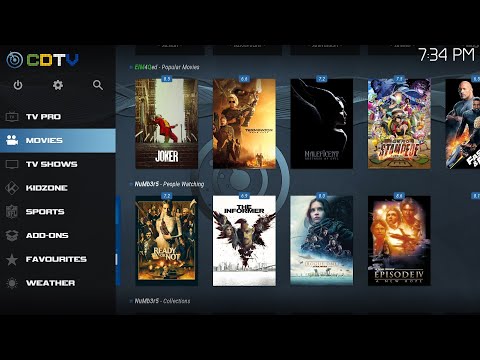480x360 pixels.
Task: Click the Kodi icon beside Kidzone
Action: (x=12, y=188)
